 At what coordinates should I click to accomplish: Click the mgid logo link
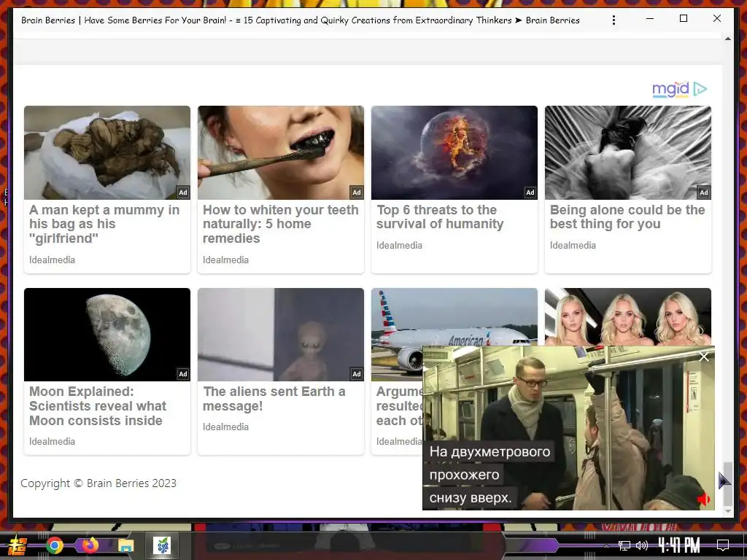click(x=670, y=89)
